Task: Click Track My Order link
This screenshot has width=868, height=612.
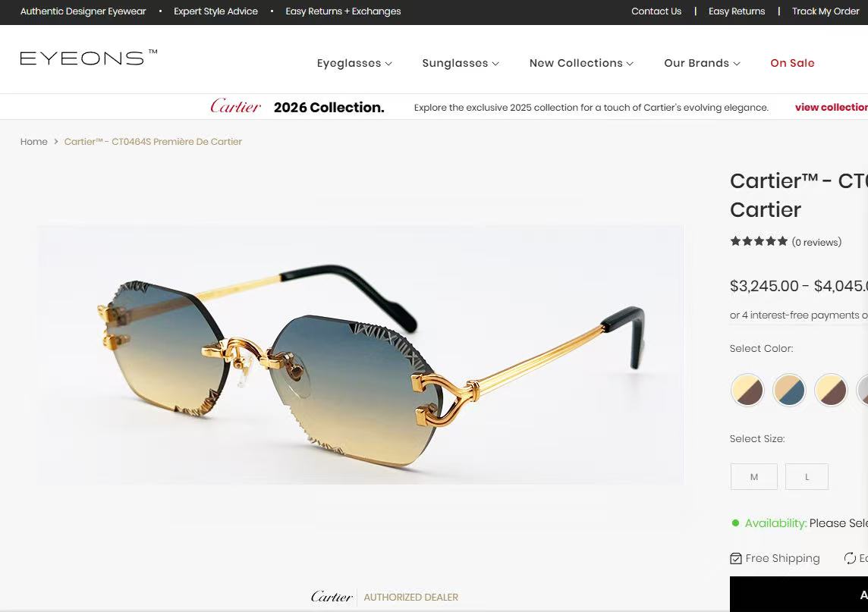Action: 826,11
